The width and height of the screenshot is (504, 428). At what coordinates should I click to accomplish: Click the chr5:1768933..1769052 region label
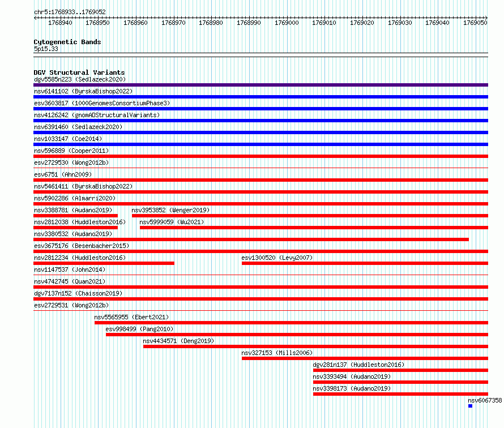click(x=70, y=12)
